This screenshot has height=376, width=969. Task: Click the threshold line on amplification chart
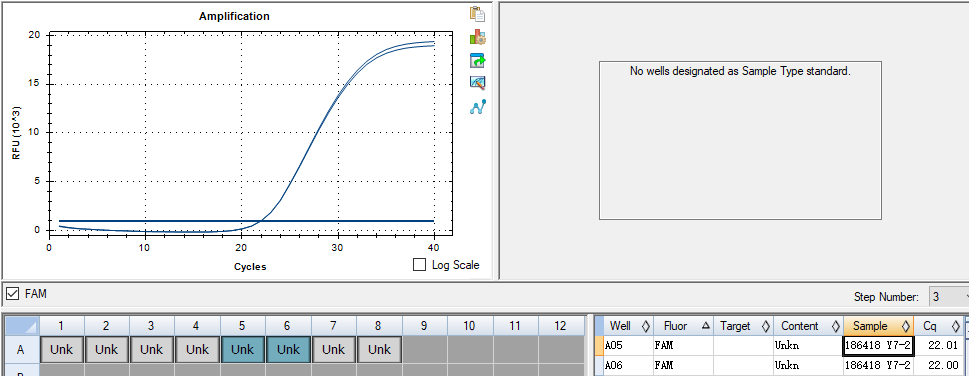(x=247, y=220)
